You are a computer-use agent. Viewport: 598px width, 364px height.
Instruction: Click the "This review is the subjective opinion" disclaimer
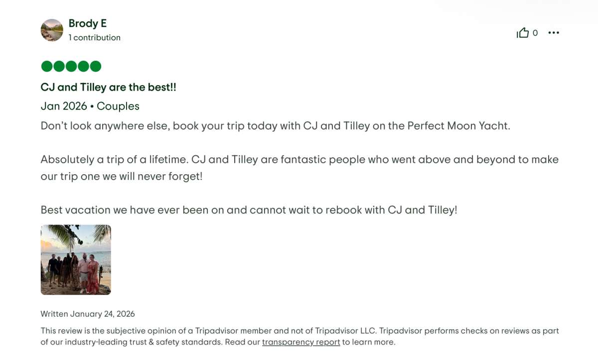(x=299, y=331)
